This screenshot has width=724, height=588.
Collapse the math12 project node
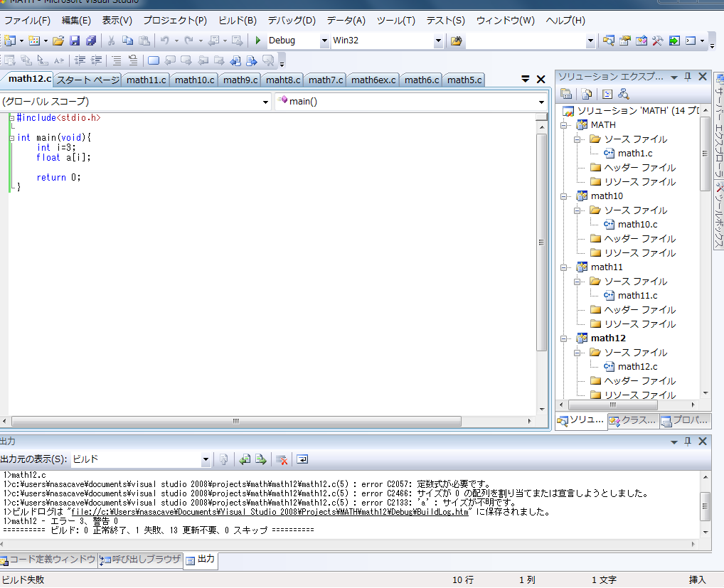pos(563,338)
